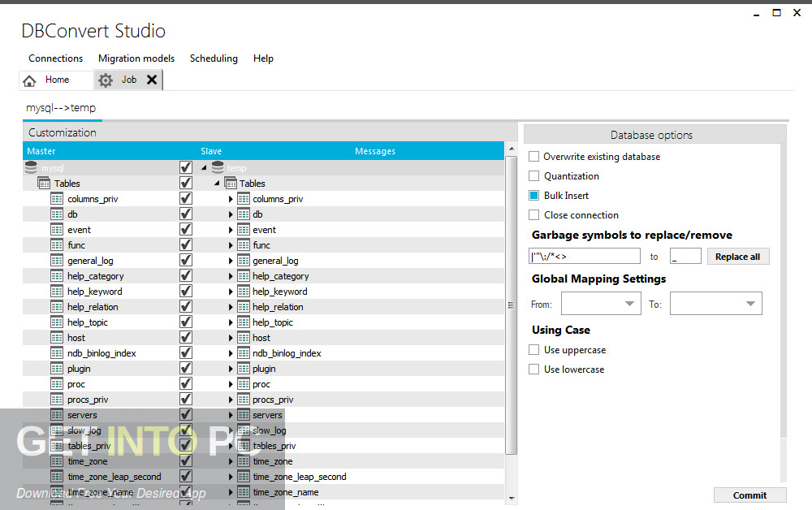Click the scroll up arrow of table list
Image resolution: width=812 pixels, height=510 pixels.
(511, 149)
